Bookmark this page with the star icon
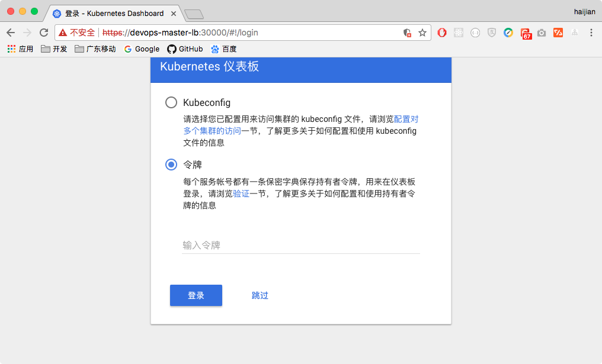Screen dimensions: 602x364 [x=422, y=33]
